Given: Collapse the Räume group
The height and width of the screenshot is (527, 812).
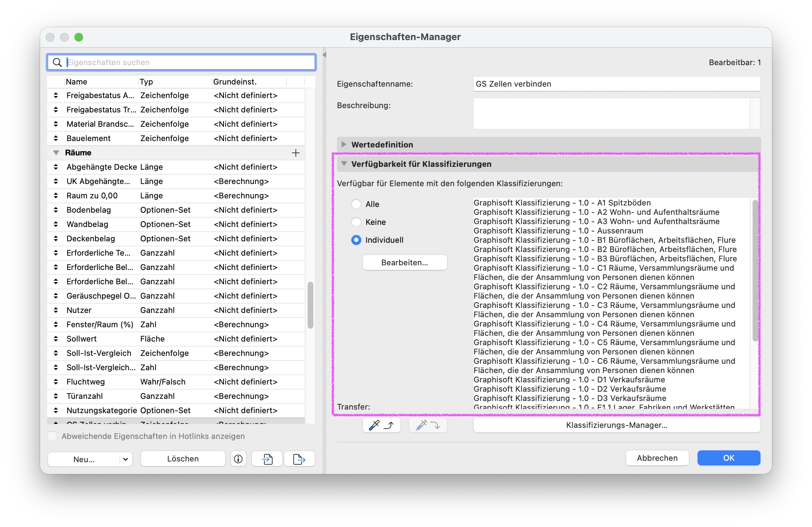Looking at the screenshot, I should (56, 153).
